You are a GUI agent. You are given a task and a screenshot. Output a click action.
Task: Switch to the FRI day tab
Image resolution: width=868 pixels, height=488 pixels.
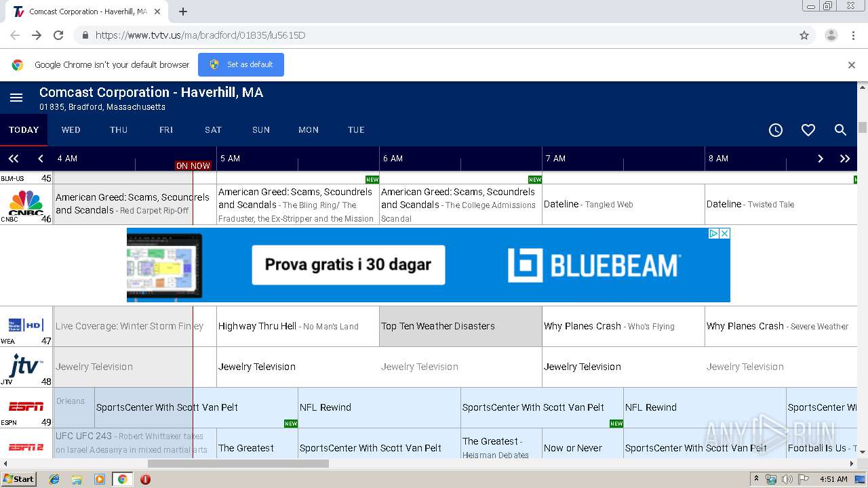click(166, 130)
